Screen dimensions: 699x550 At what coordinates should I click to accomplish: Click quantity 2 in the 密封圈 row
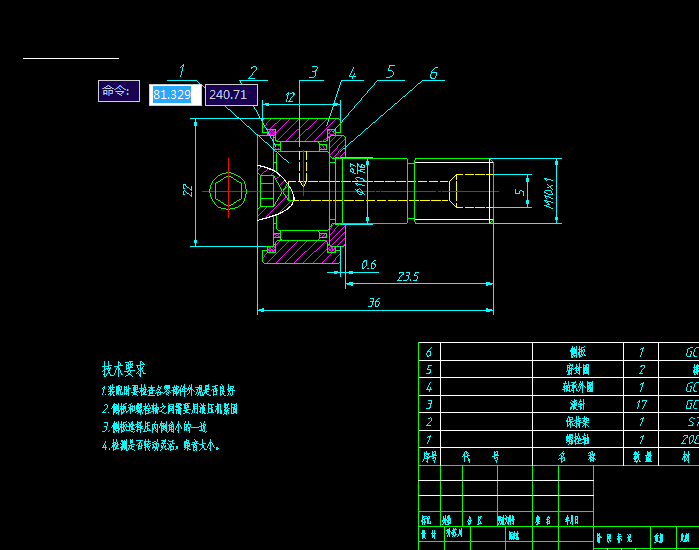tap(641, 369)
